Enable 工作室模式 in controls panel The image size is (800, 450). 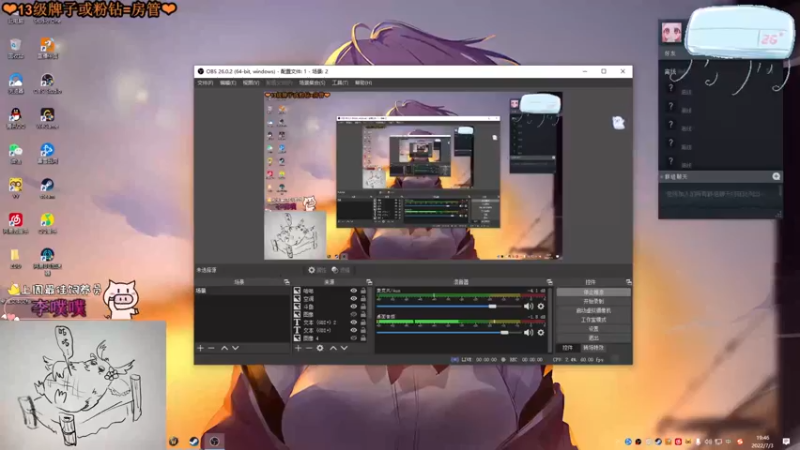[593, 320]
